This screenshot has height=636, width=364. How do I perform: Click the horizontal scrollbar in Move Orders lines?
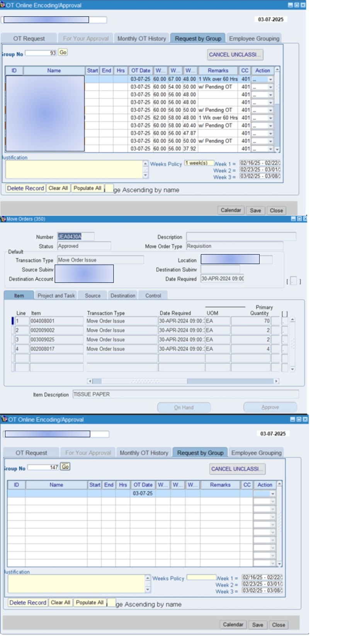point(183,381)
